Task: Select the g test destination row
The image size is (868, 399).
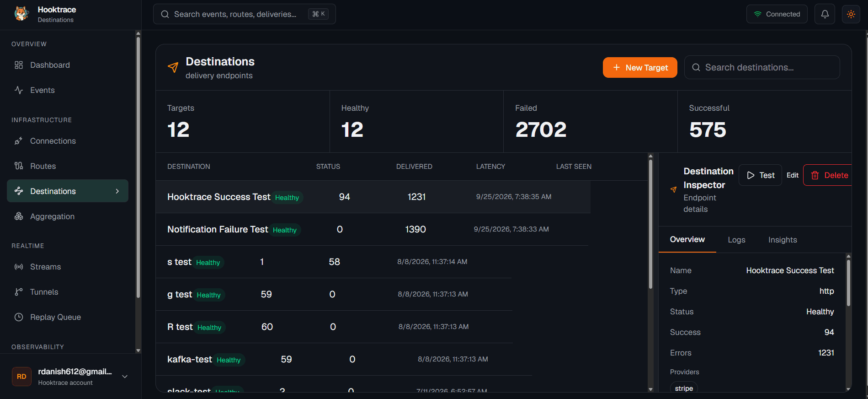Action: pyautogui.click(x=334, y=294)
